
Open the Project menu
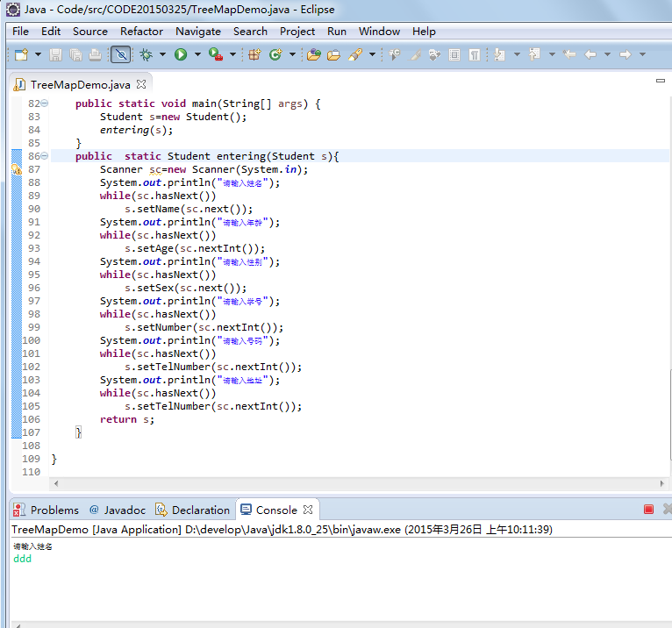point(297,32)
